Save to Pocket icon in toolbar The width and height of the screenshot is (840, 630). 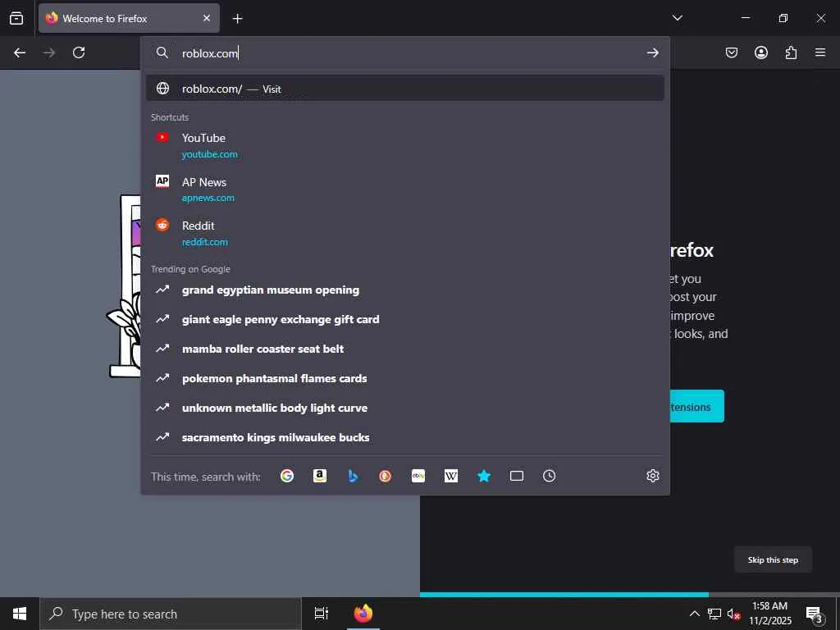(731, 52)
